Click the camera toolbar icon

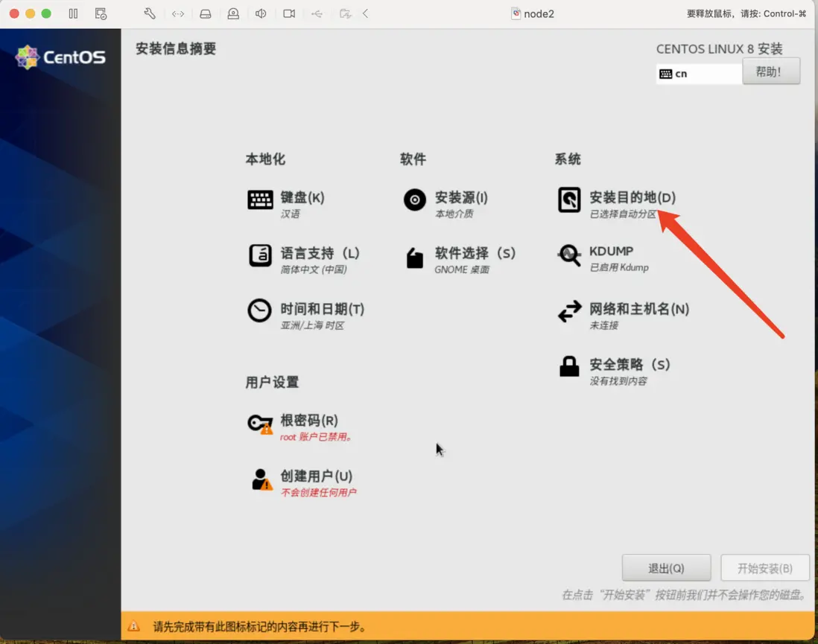tap(289, 13)
